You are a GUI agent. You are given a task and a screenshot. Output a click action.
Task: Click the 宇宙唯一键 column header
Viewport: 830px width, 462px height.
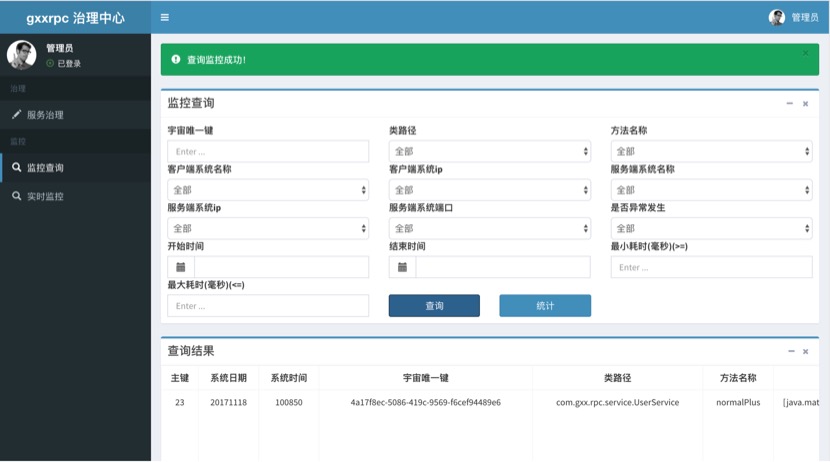pos(426,378)
